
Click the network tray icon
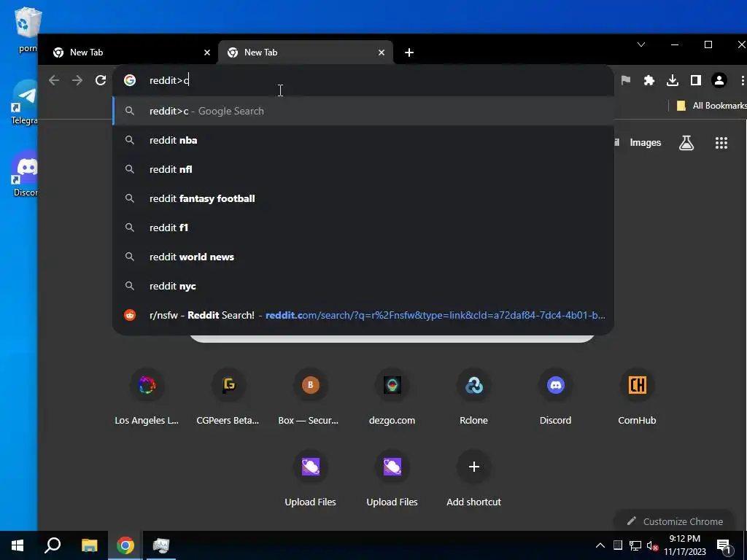pyautogui.click(x=635, y=545)
